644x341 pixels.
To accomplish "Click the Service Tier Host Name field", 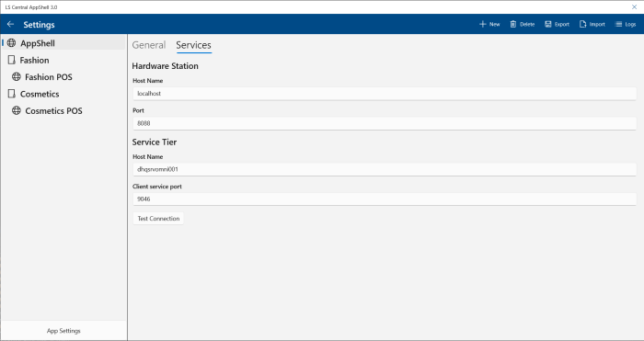I will pos(385,169).
